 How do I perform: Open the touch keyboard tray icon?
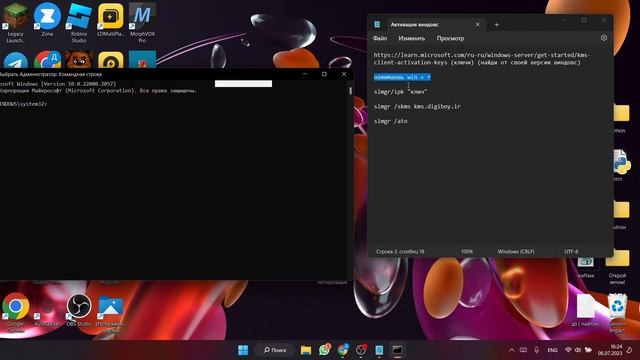(523, 350)
